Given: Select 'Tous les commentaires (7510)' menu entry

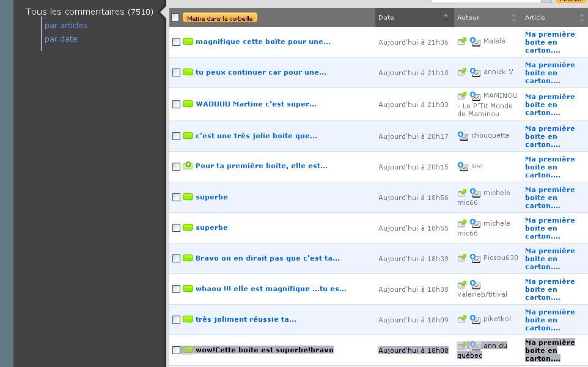Looking at the screenshot, I should (90, 12).
